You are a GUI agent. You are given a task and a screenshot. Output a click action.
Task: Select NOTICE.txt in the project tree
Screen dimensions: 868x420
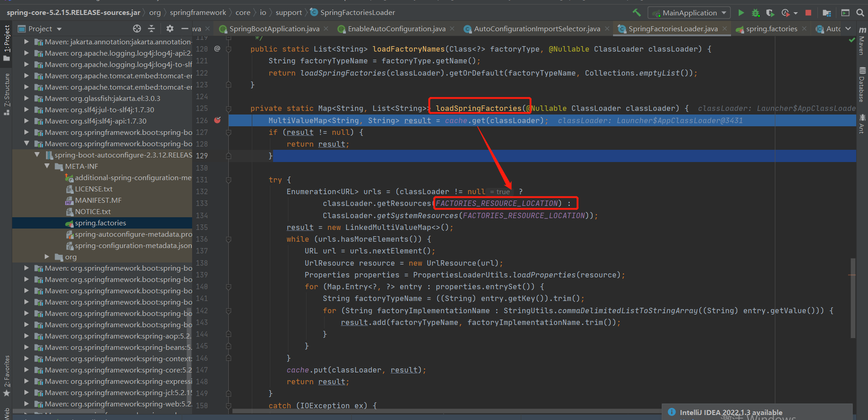tap(93, 211)
